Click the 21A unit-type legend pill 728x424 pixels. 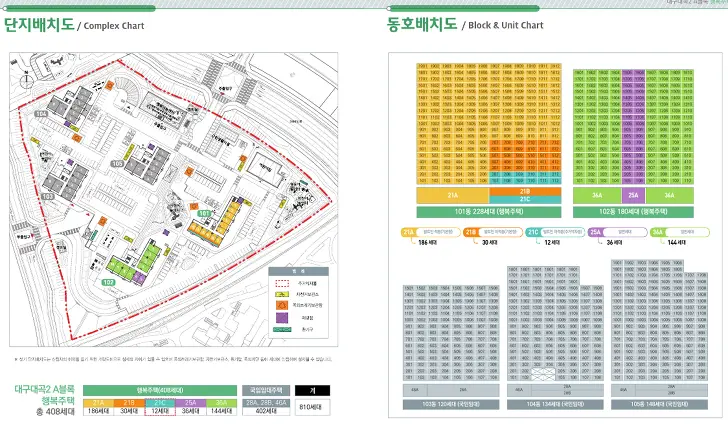click(430, 232)
